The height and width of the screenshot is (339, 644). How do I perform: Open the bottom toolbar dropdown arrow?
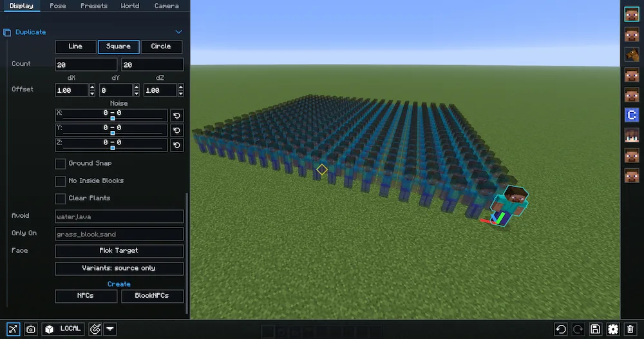(110, 329)
